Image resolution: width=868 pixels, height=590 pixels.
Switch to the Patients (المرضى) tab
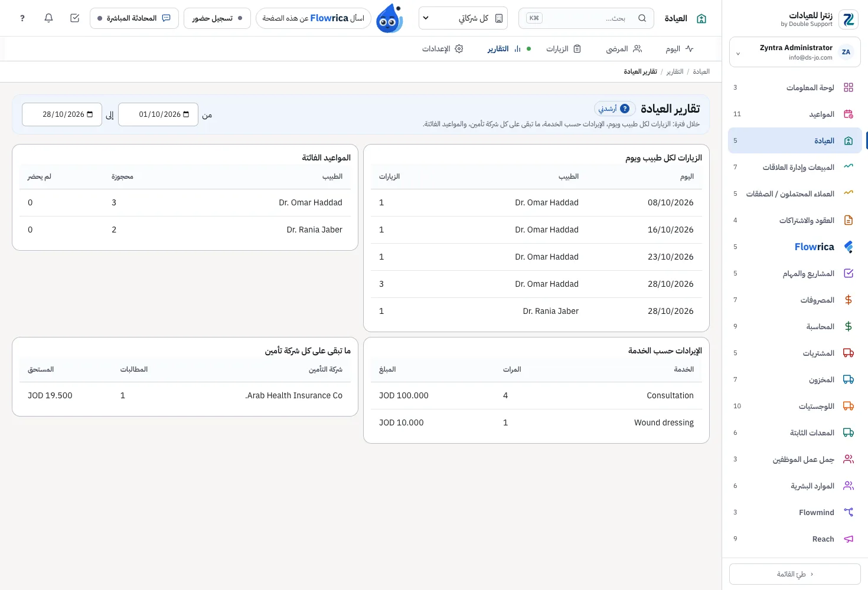pos(624,49)
